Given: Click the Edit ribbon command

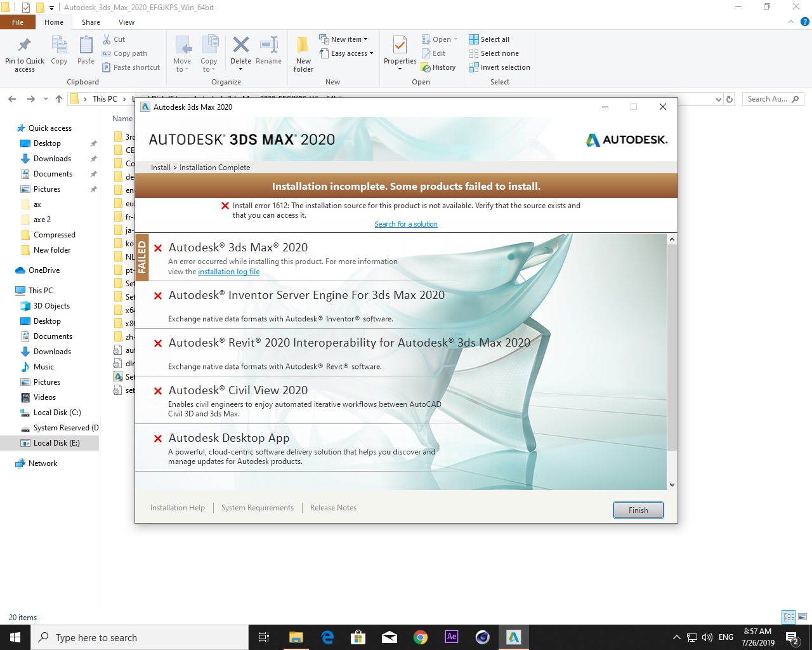Looking at the screenshot, I should [433, 53].
